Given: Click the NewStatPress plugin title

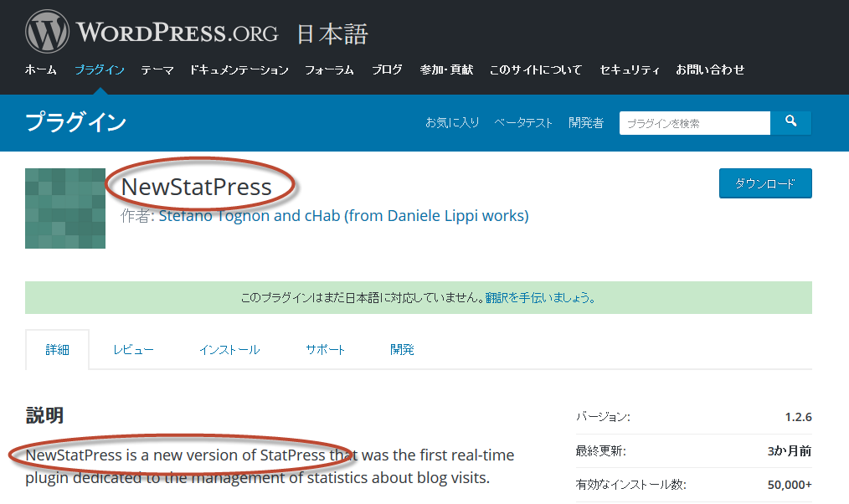Looking at the screenshot, I should 196,186.
